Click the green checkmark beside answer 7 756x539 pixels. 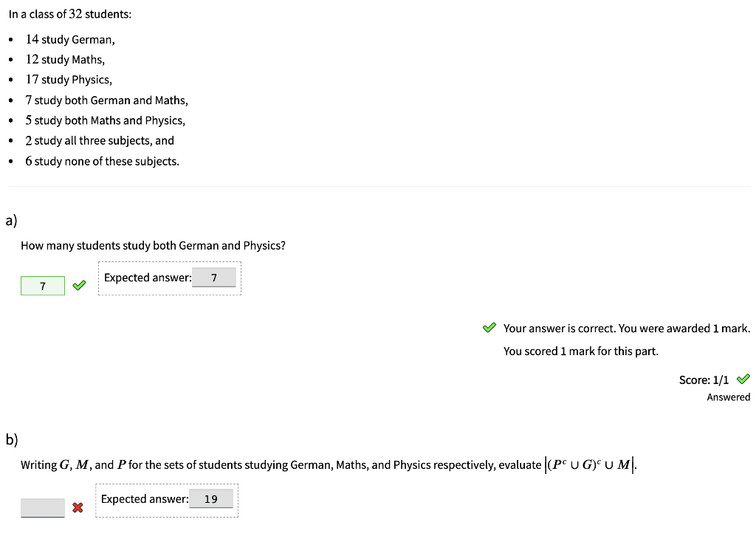(x=79, y=286)
